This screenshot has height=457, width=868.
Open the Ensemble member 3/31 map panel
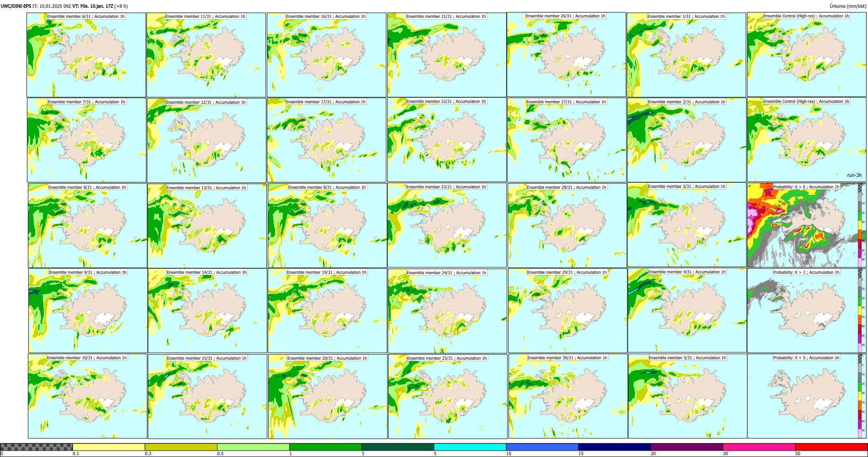click(688, 225)
